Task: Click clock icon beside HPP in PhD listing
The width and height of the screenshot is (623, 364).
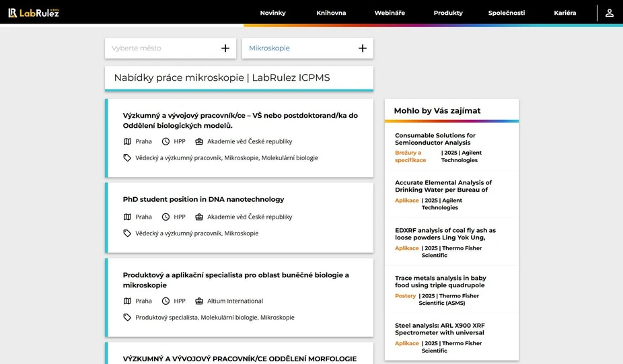Action: point(166,217)
